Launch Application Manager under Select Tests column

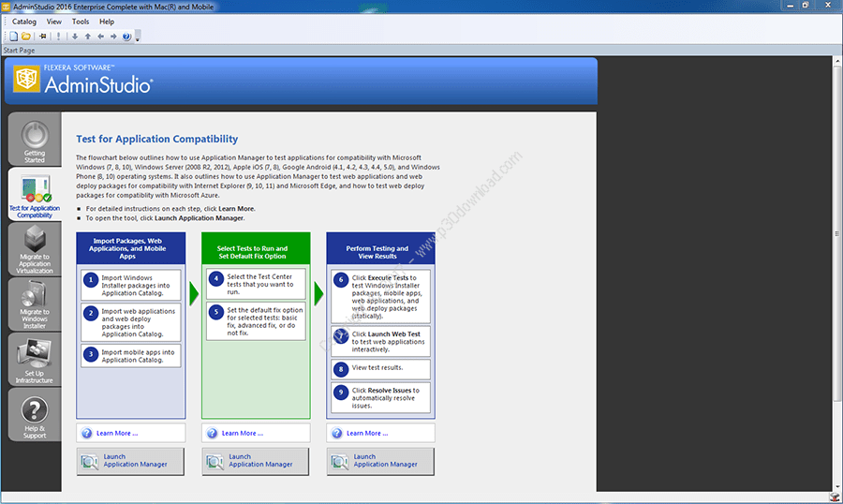tap(256, 461)
